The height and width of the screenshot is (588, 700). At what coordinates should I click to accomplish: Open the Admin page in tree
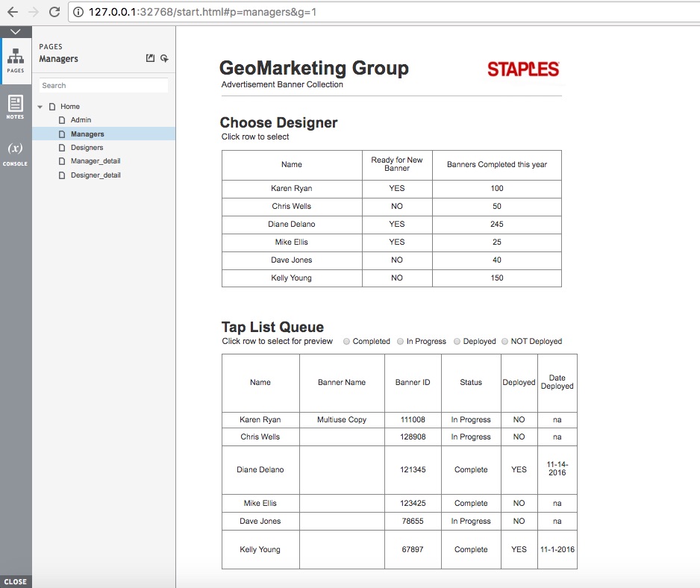click(81, 120)
